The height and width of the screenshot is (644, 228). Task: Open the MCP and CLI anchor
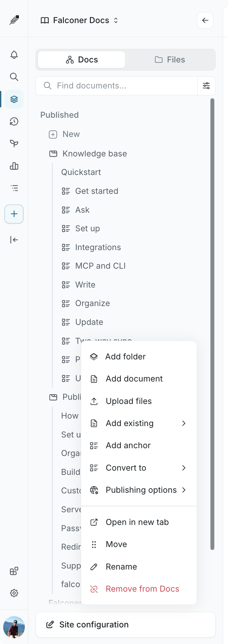point(100,266)
